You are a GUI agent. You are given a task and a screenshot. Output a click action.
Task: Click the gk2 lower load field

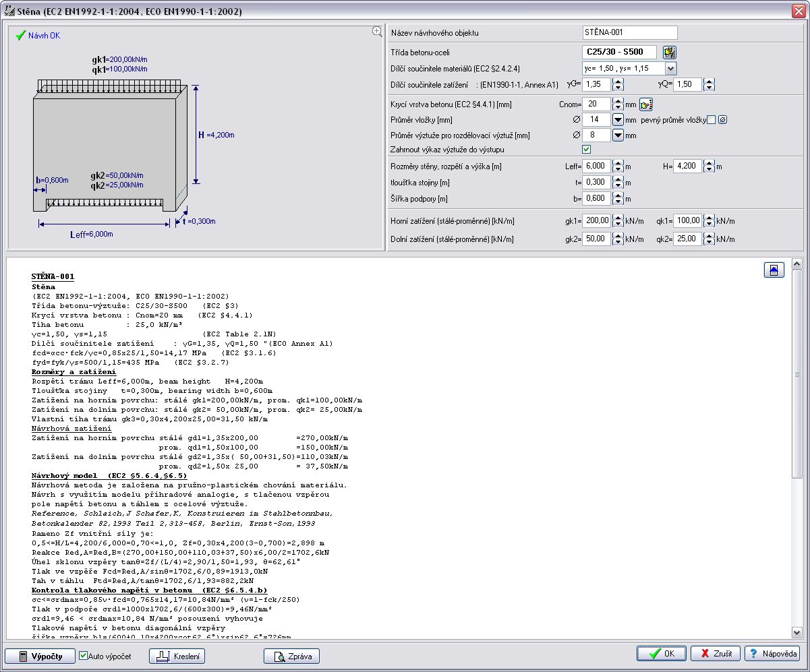click(597, 239)
